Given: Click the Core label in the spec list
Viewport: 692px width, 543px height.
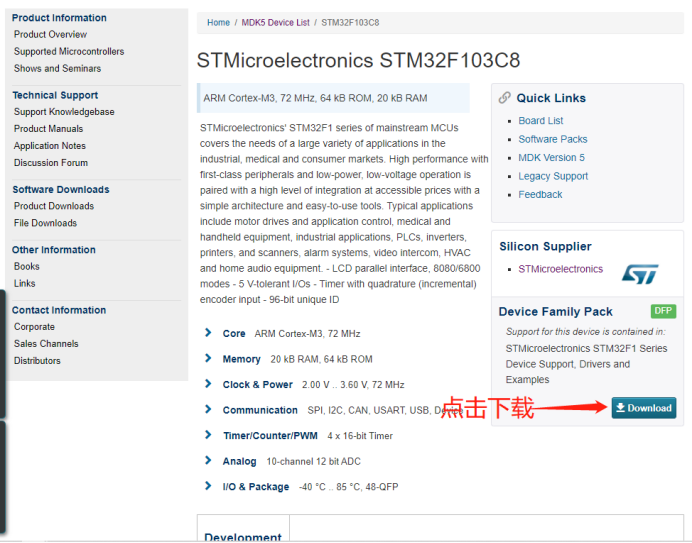Looking at the screenshot, I should click(x=234, y=333).
